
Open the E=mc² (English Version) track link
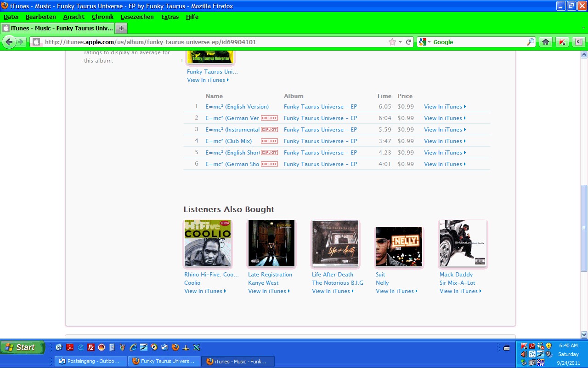[x=237, y=107]
